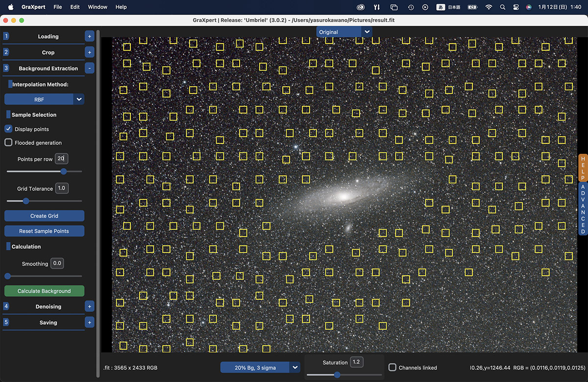This screenshot has height=382, width=588.
Task: Open the Siri icon in the menu bar
Action: pos(529,7)
